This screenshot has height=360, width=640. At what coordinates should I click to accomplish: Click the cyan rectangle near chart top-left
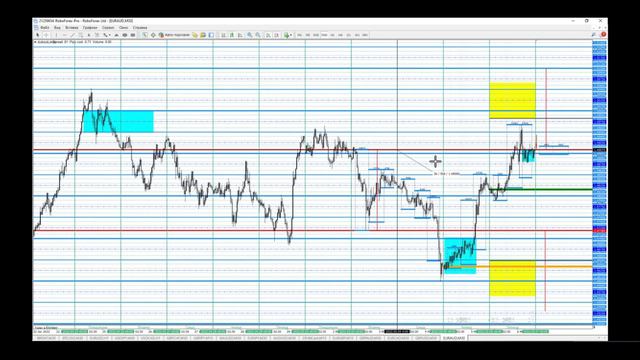coord(118,122)
